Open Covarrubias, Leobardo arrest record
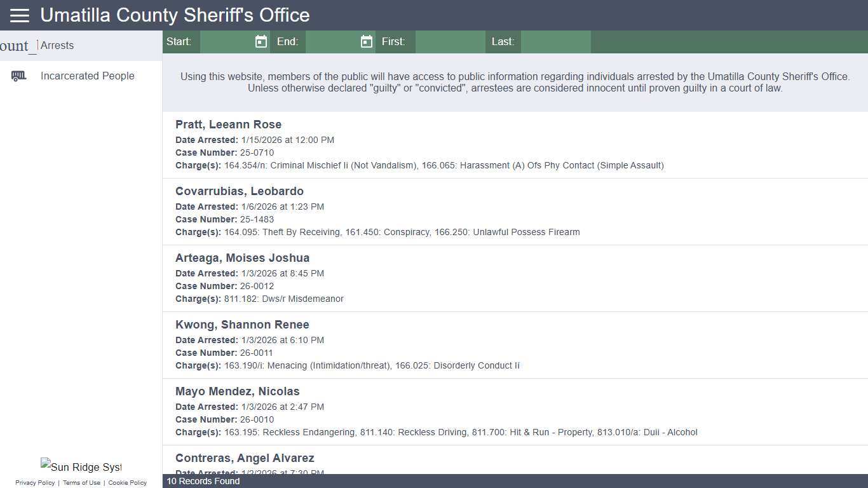The height and width of the screenshot is (488, 868). pyautogui.click(x=240, y=191)
